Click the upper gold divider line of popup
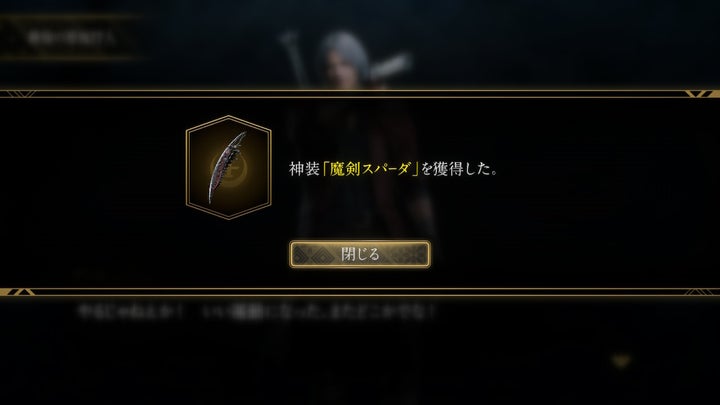Screen dimensions: 720x405 [360, 94]
